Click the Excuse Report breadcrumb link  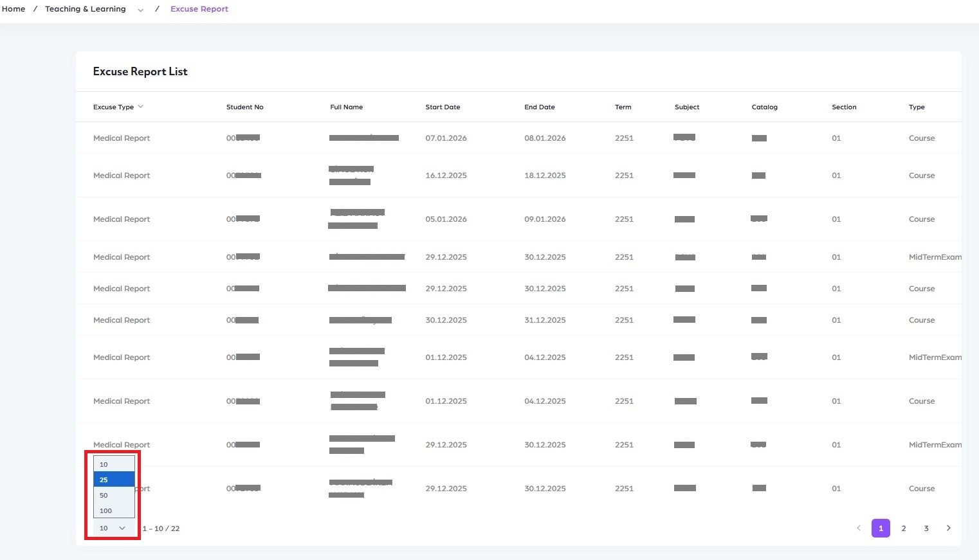pos(199,9)
